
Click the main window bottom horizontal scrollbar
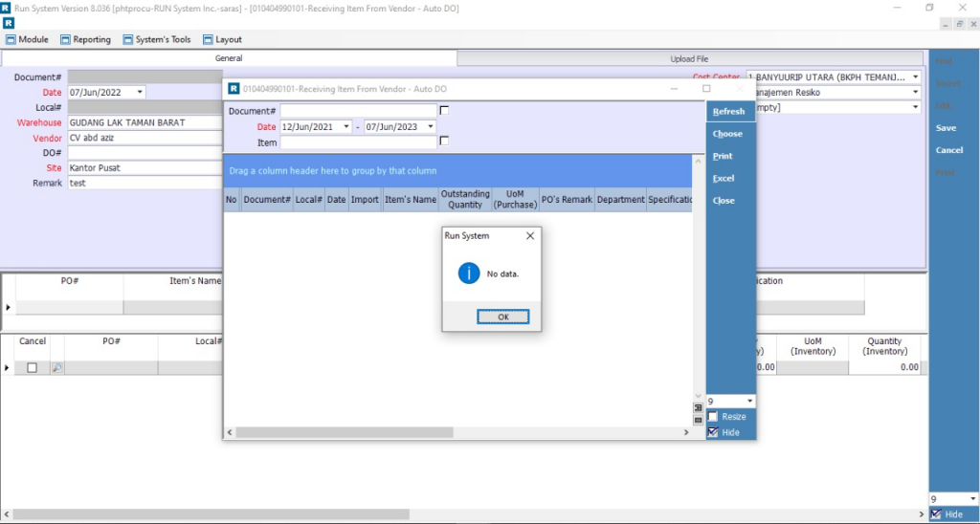click(x=211, y=514)
